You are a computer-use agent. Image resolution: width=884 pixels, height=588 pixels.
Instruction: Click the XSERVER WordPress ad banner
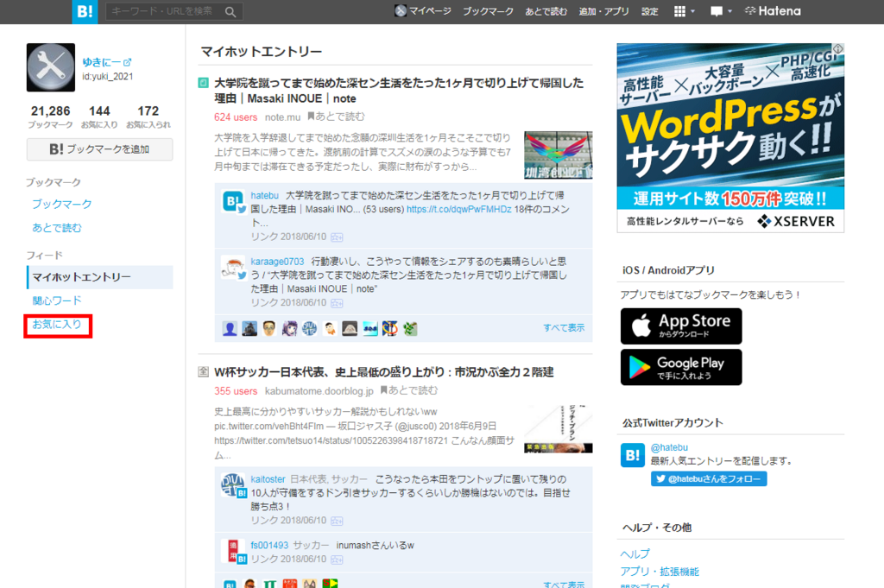point(730,137)
